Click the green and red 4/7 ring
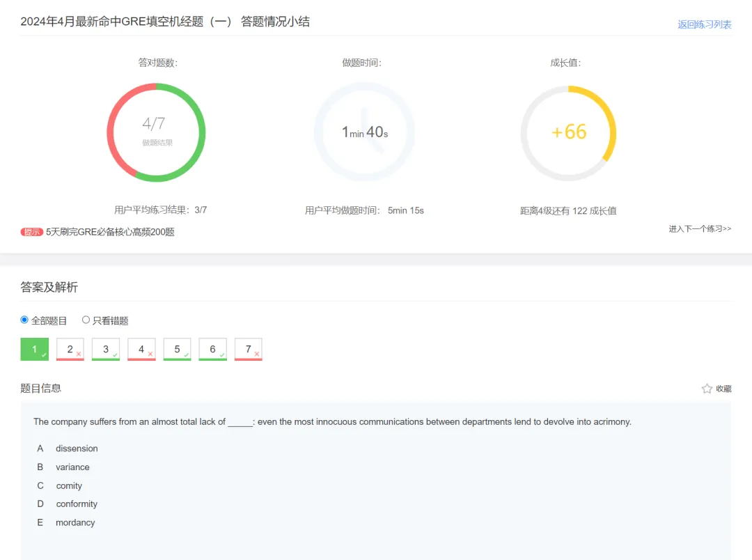 (156, 132)
